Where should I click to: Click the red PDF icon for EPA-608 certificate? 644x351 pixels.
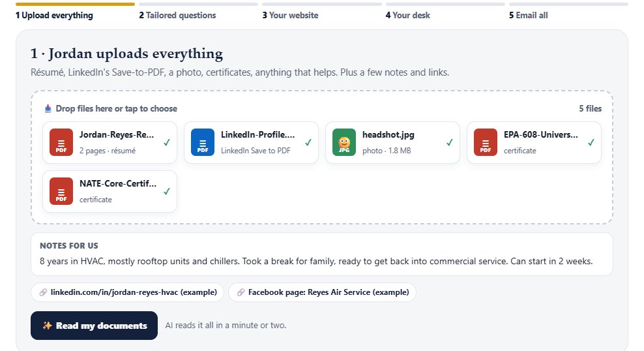[x=486, y=142]
